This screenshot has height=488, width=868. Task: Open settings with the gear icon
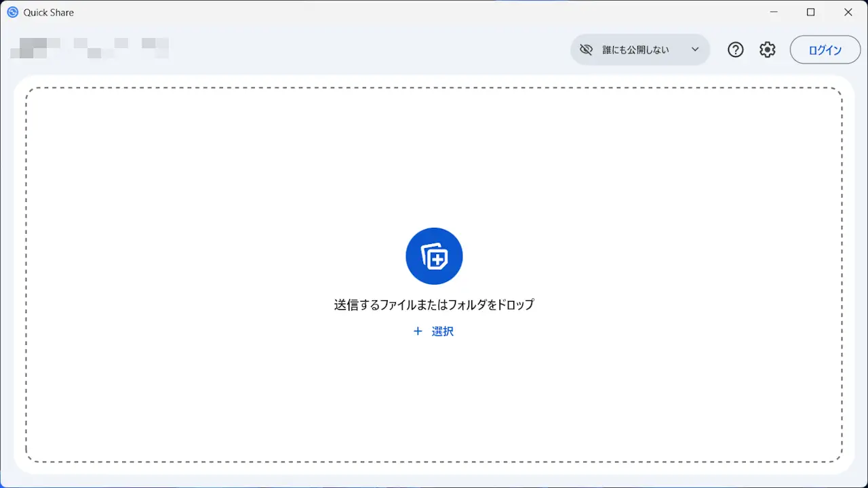coord(767,49)
